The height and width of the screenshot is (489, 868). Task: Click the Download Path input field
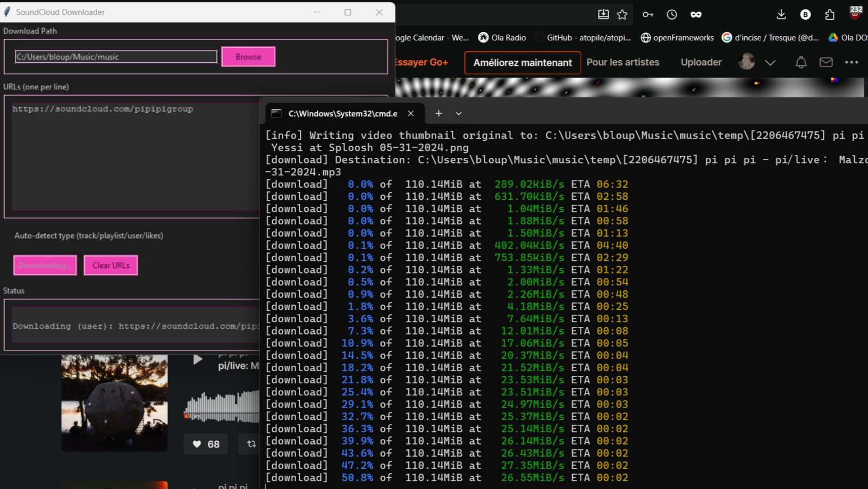pos(116,57)
